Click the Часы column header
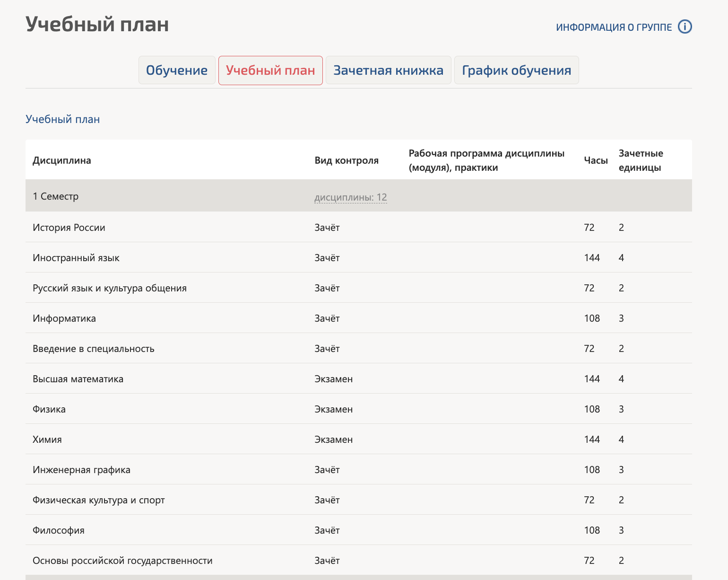The width and height of the screenshot is (728, 580). (596, 160)
